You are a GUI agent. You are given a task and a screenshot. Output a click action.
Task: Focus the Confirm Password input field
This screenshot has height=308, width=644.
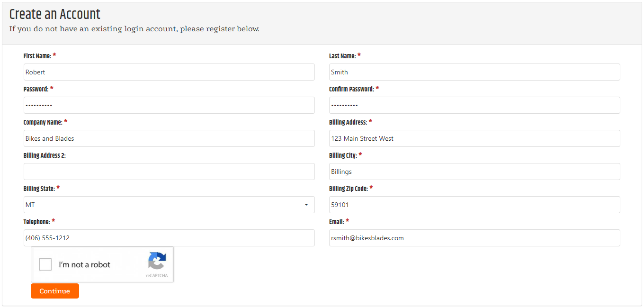click(474, 105)
